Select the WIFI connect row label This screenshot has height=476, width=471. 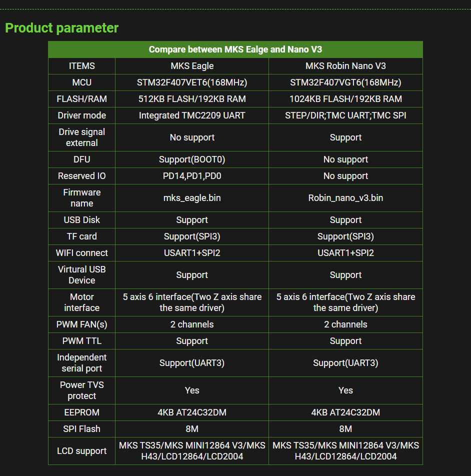coord(81,253)
